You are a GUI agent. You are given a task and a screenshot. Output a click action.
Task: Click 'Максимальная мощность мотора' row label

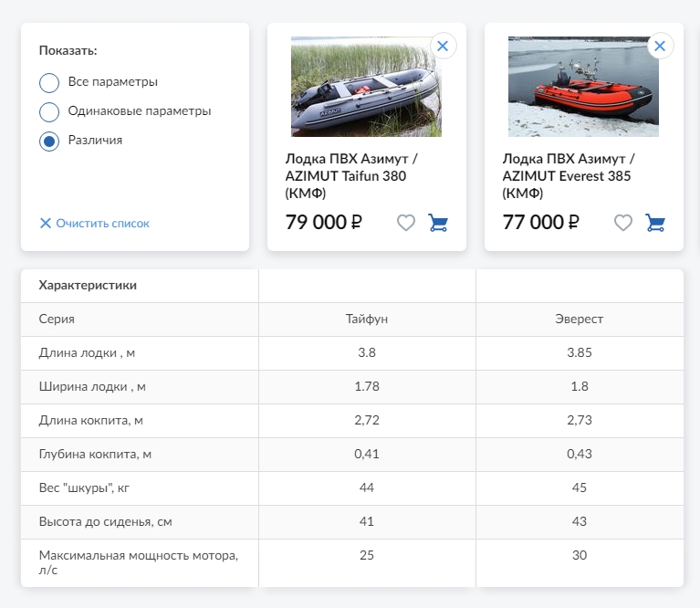click(139, 562)
